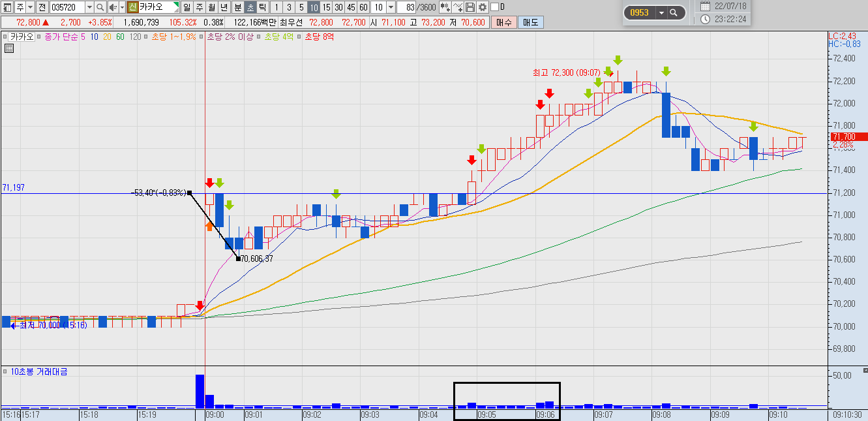Click the 매수 buy button
The height and width of the screenshot is (421, 868).
point(504,22)
